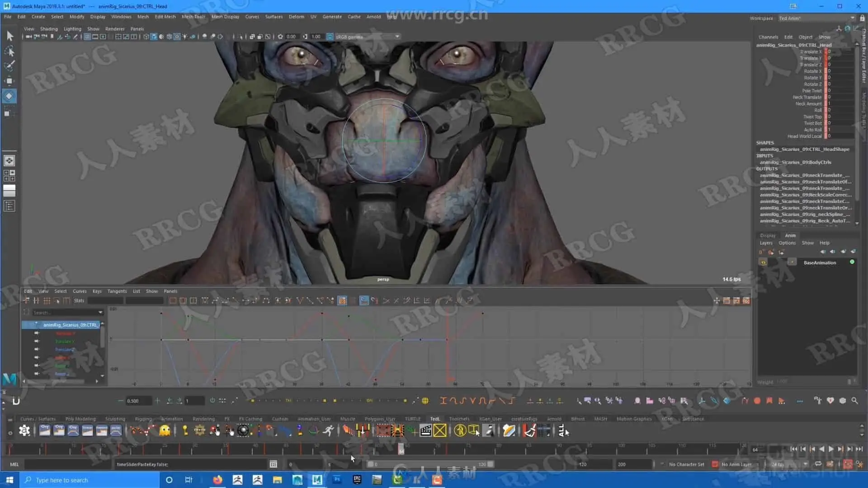Click the wireframe cube viewport shading icon
Image resolution: width=868 pixels, height=488 pixels.
(x=146, y=37)
